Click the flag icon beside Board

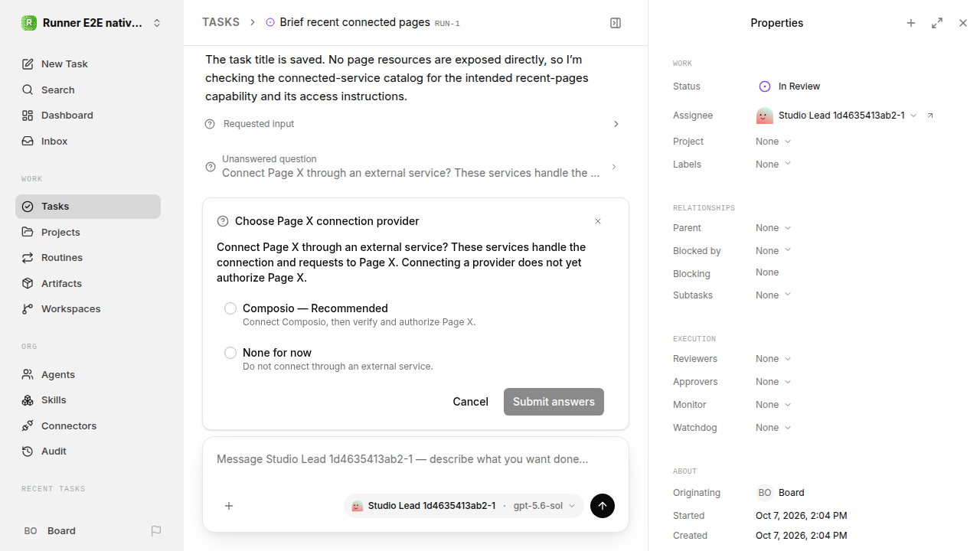(156, 531)
